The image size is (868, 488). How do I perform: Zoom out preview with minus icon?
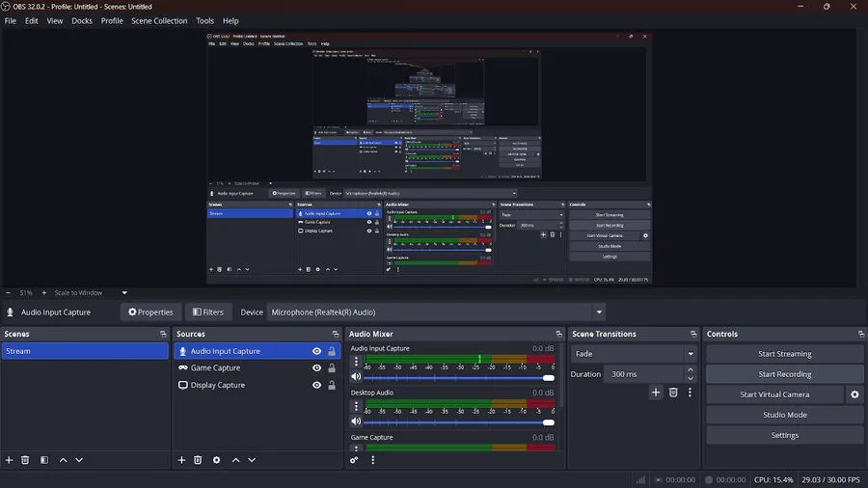(x=9, y=292)
